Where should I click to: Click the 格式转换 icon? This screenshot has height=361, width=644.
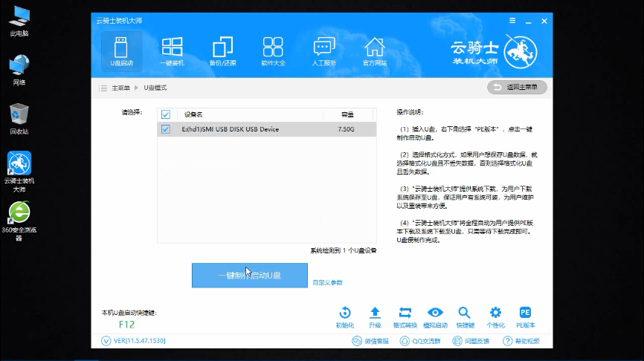(405, 317)
